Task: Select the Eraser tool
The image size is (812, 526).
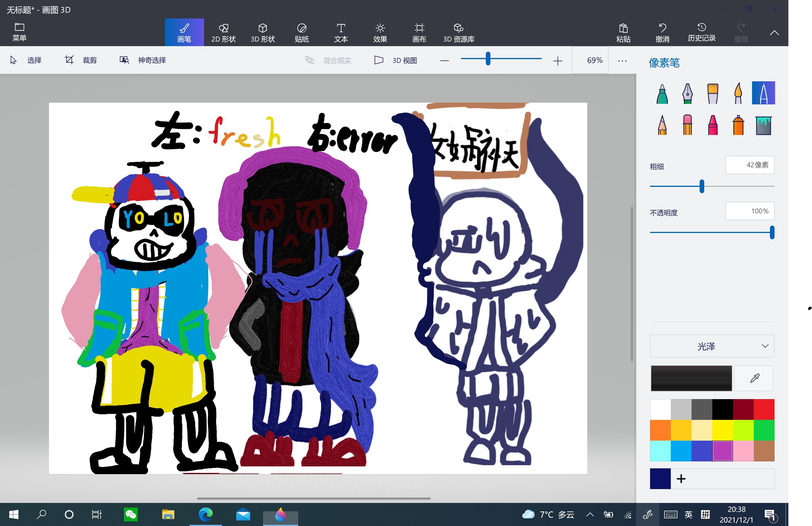Action: coord(687,125)
